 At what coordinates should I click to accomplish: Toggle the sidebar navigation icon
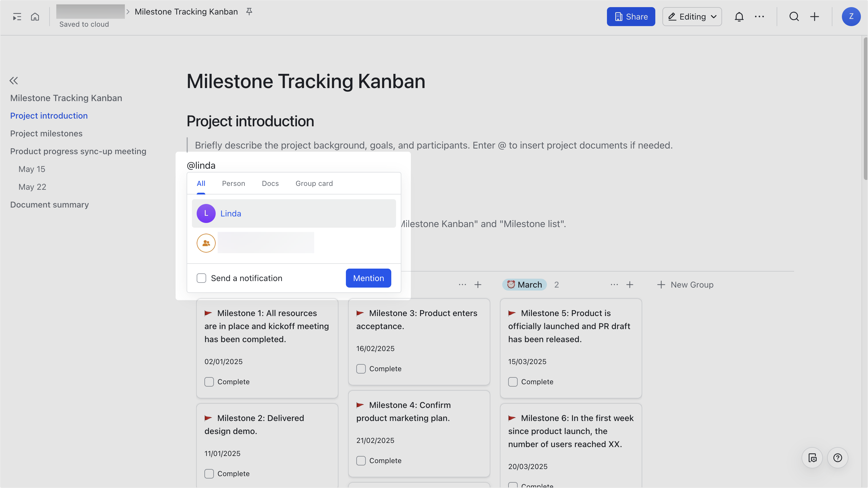(x=17, y=17)
